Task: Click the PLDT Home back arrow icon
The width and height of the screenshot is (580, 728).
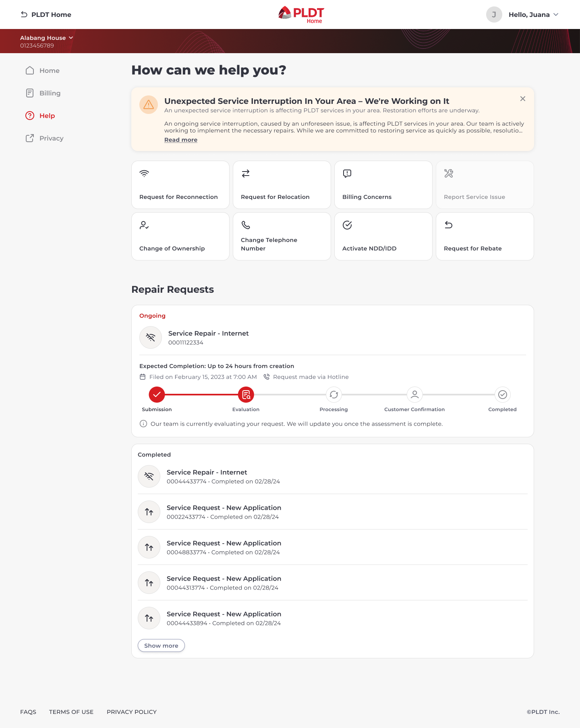Action: click(24, 14)
